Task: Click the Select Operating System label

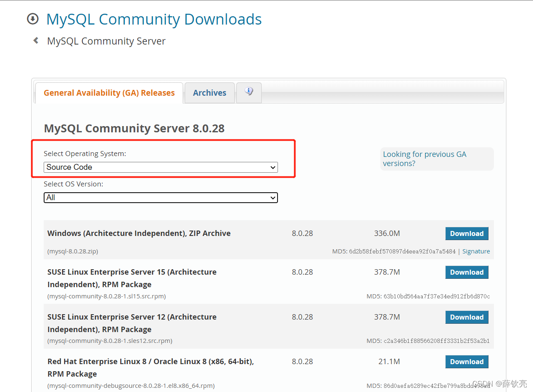Action: pyautogui.click(x=85, y=154)
